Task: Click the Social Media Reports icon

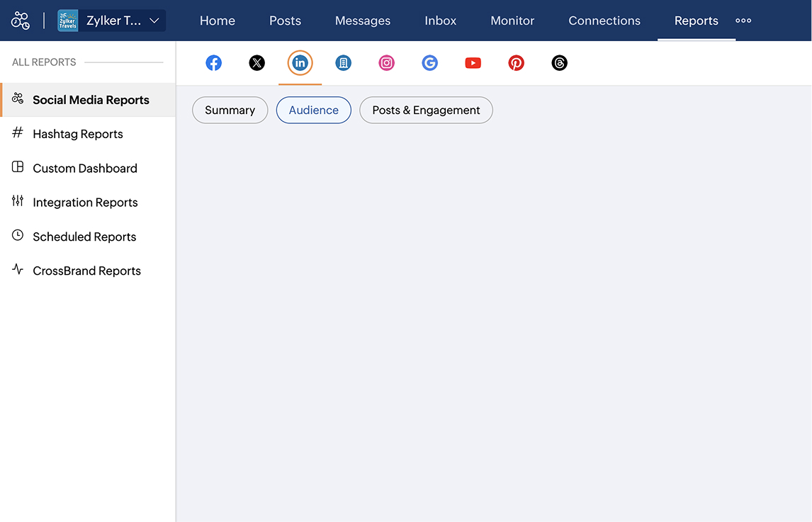Action: click(x=18, y=98)
